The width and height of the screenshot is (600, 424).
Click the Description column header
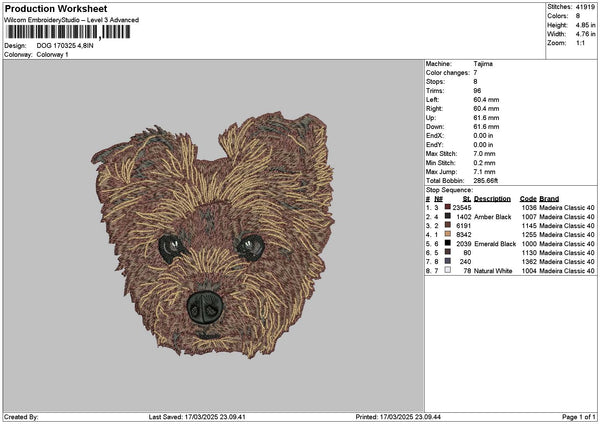point(494,198)
